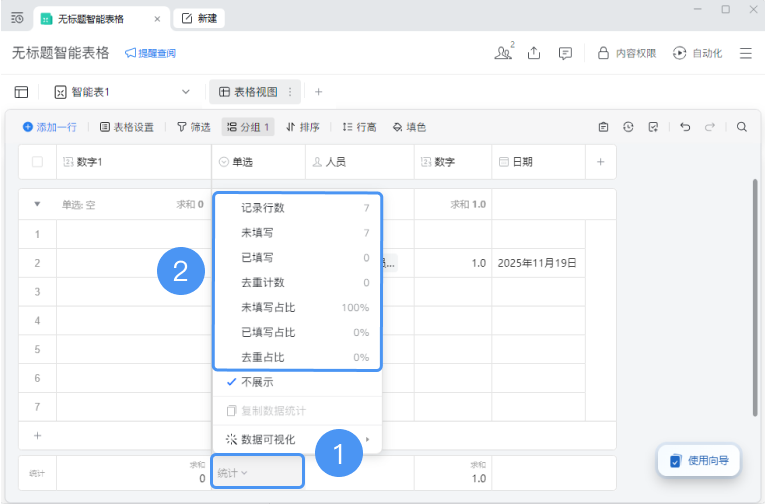Add a new column with plus
765x504 pixels.
tap(601, 162)
